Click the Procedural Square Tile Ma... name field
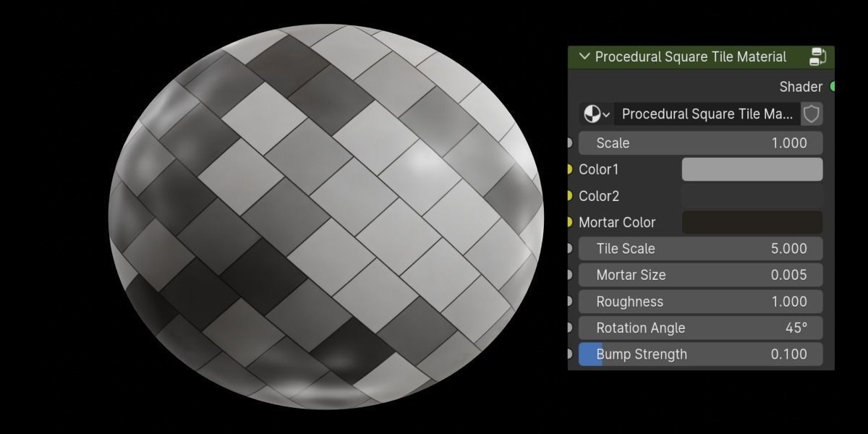868x434 pixels. click(707, 114)
